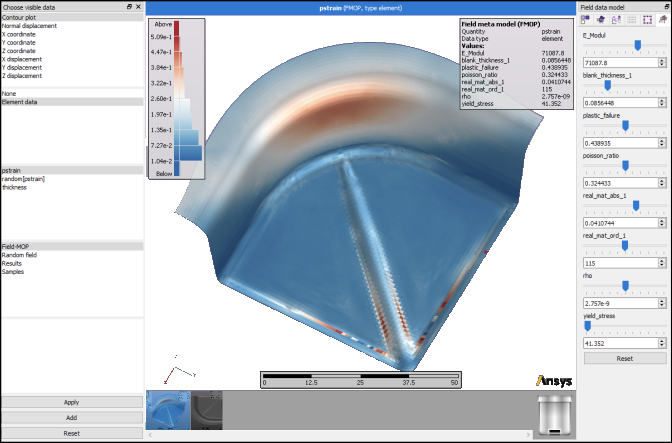Viewport: 672px width, 443px height.
Task: Click Reset in Field data model panel
Action: coord(625,358)
